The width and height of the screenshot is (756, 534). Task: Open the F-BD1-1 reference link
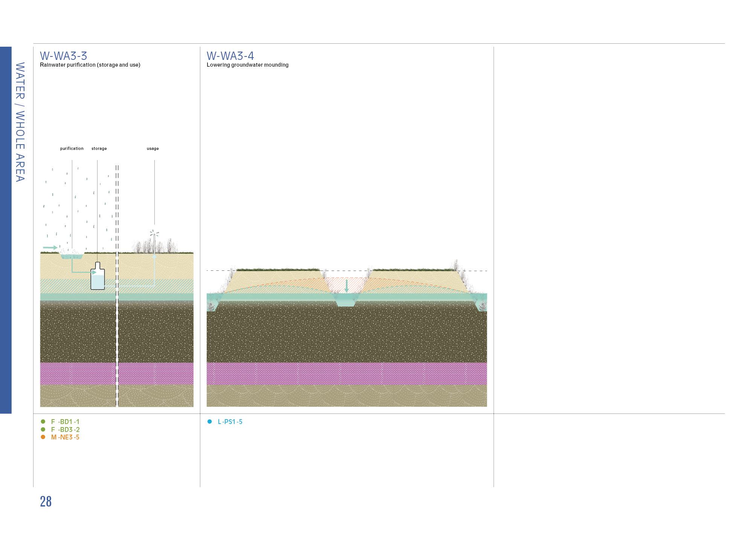pyautogui.click(x=65, y=422)
